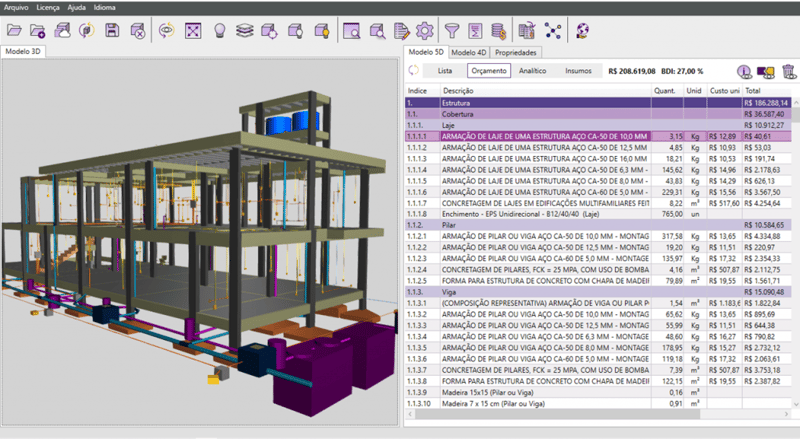The height and width of the screenshot is (439, 800).
Task: Click the globe in hand icon
Action: [x=582, y=31]
